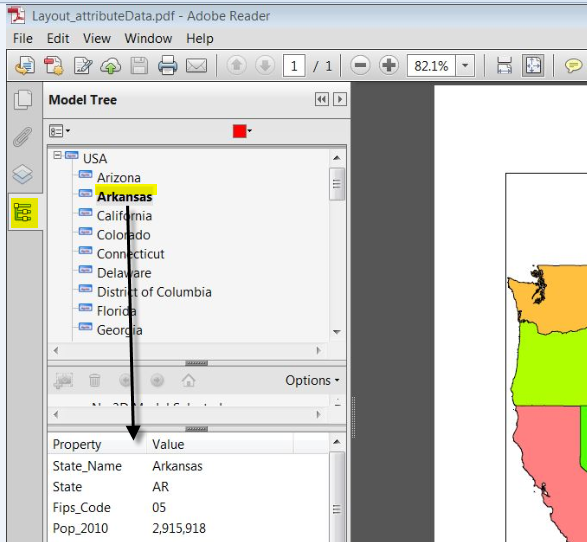This screenshot has width=587, height=542.
Task: Click the State_Name value Arkansas
Action: (177, 466)
